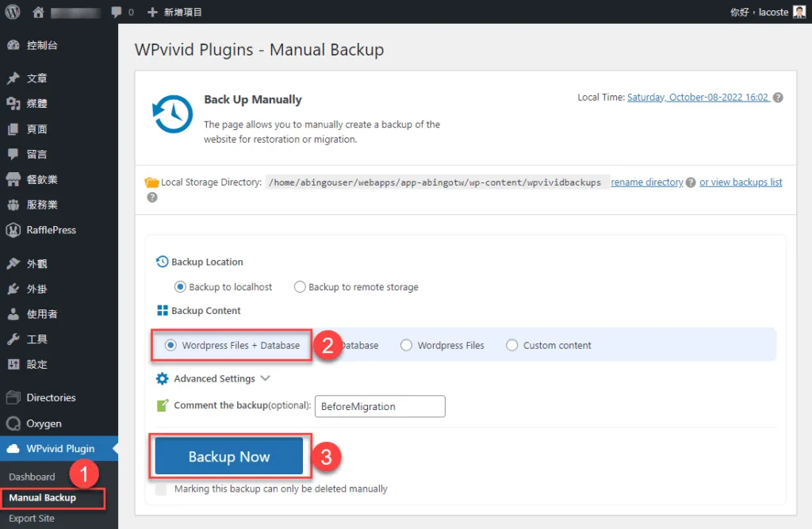Select the Wordpress Files radio option
Image resolution: width=812 pixels, height=529 pixels.
[x=406, y=345]
